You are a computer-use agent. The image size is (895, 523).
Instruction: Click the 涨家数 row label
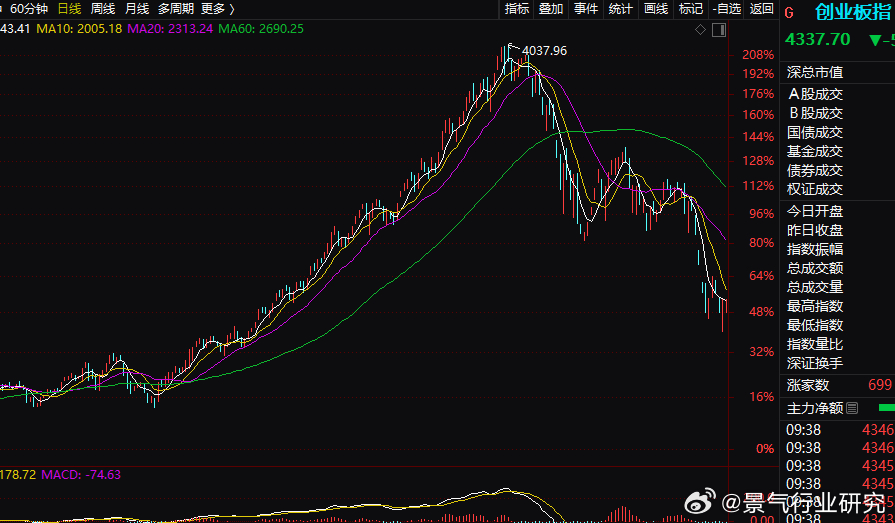(x=808, y=385)
